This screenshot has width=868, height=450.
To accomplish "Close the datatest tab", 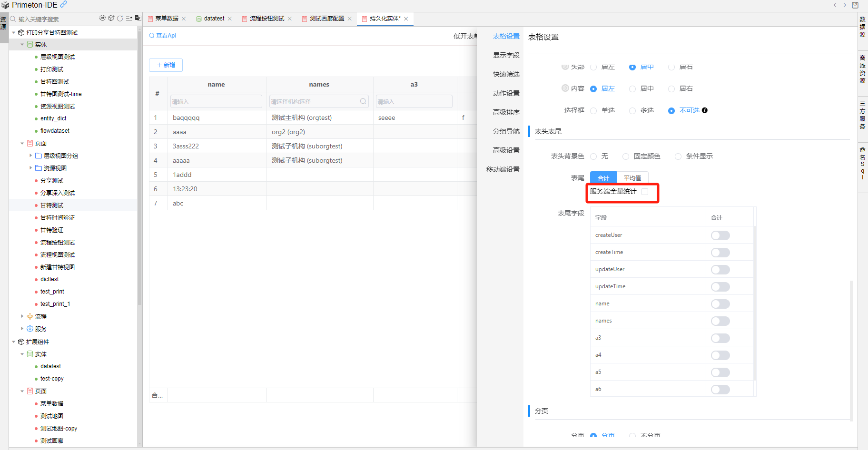I will tap(230, 19).
